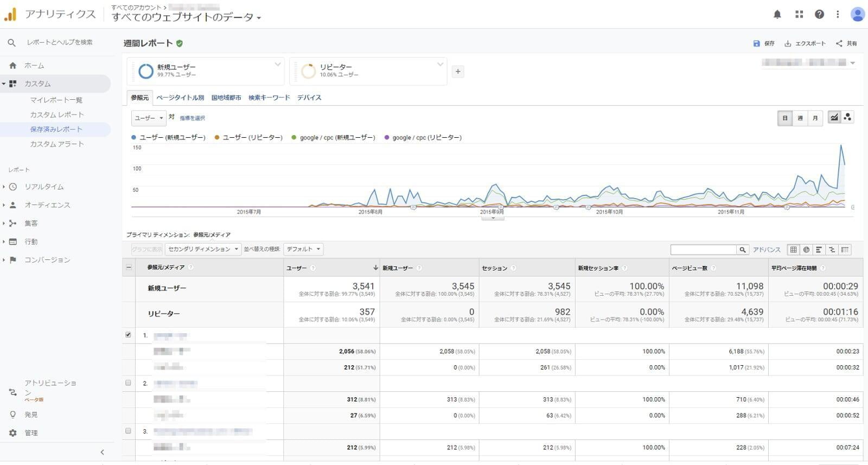Click the Conversions flag icon
The image size is (868, 465).
click(x=13, y=260)
